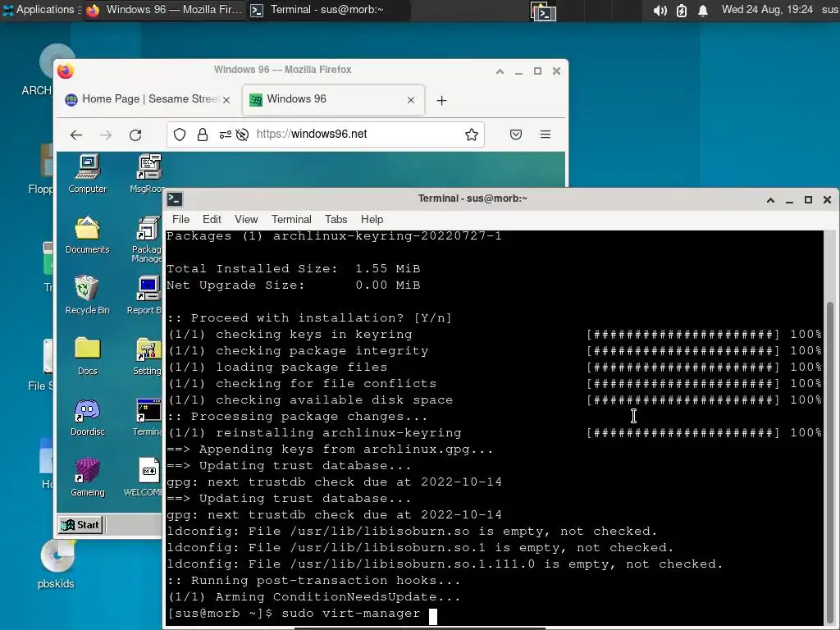Switch to Terminal sus@morb taskbar entry
This screenshot has height=630, width=840.
328,10
